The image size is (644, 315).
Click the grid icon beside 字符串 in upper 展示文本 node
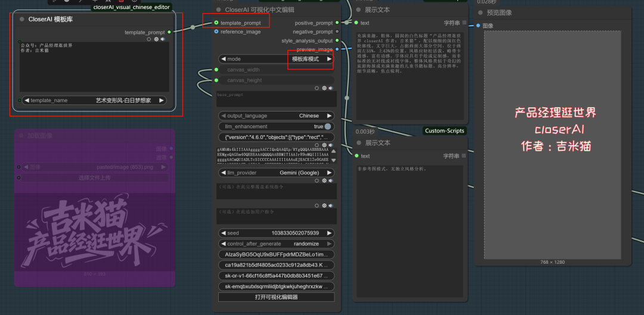(465, 23)
